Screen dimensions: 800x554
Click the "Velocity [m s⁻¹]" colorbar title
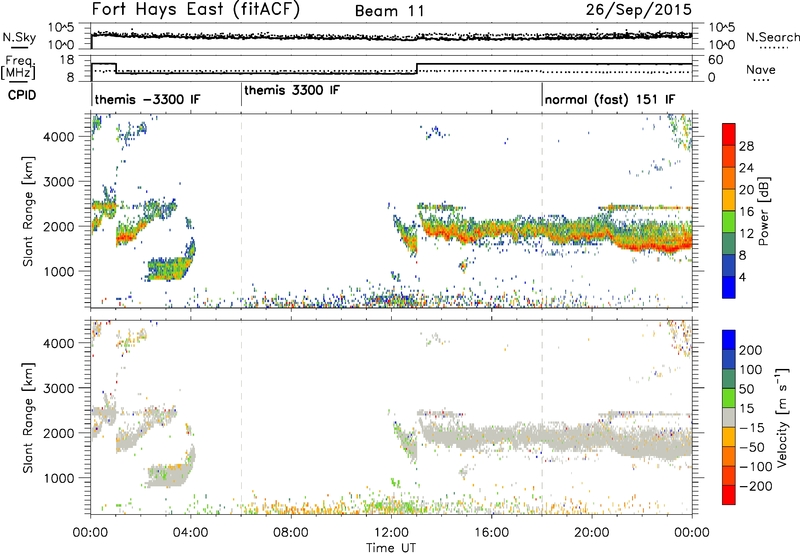[782, 417]
